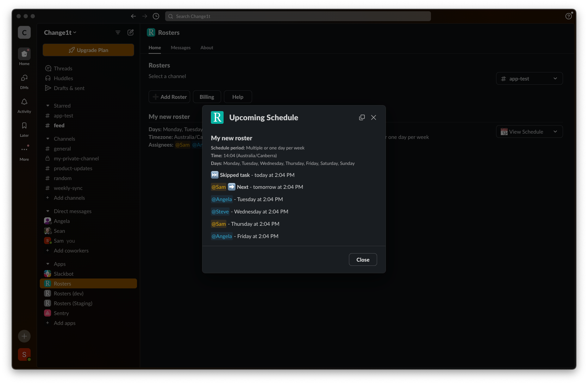
Task: Open Slackbot app in sidebar
Action: pyautogui.click(x=88, y=274)
